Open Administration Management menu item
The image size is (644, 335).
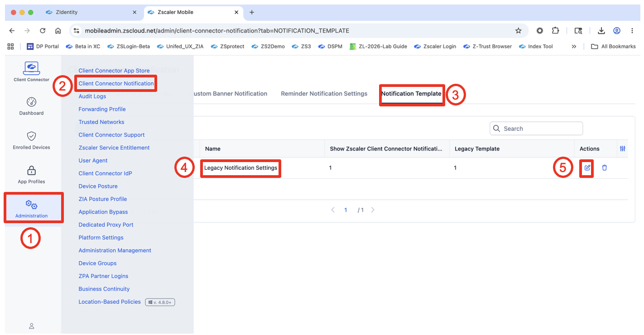115,250
